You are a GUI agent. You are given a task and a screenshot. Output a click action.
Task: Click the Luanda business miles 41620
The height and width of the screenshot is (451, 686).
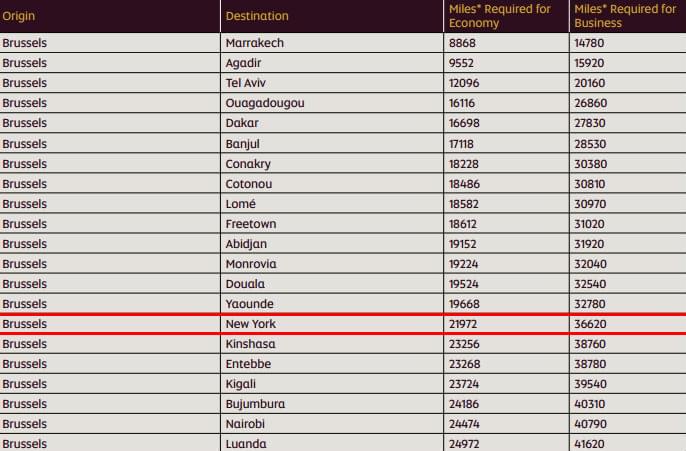coord(590,444)
